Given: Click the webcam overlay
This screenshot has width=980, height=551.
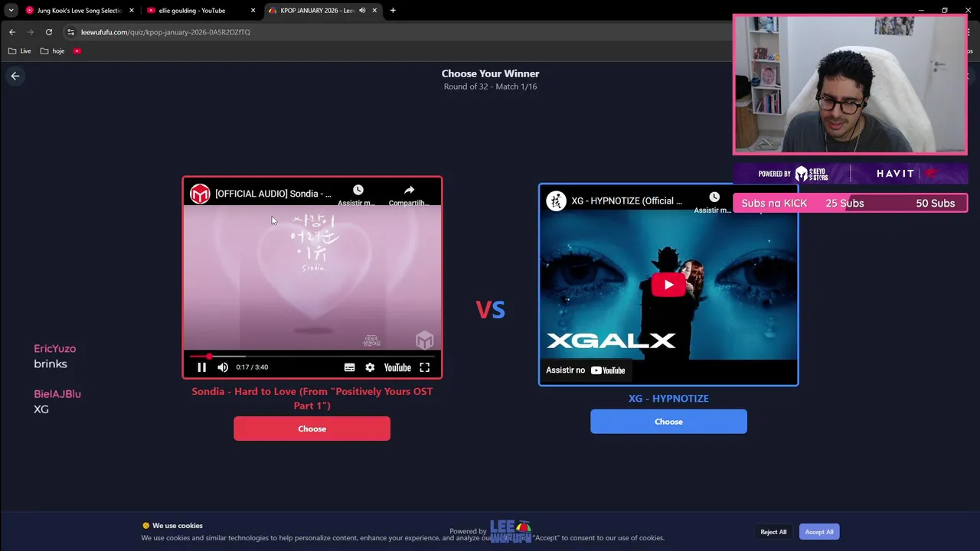Looking at the screenshot, I should pos(850,84).
